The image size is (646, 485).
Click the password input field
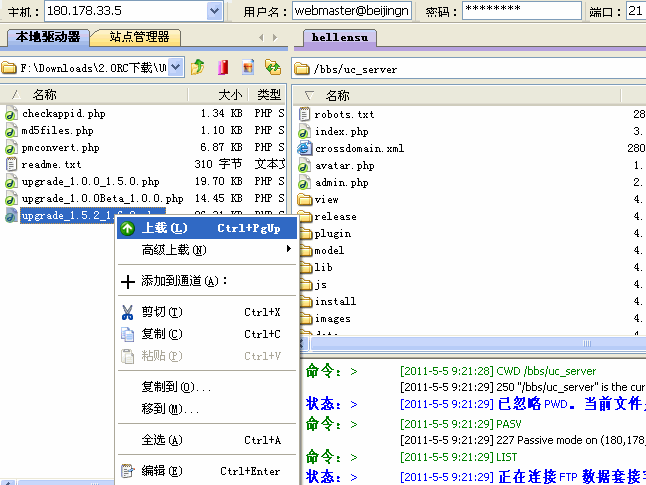tap(522, 11)
